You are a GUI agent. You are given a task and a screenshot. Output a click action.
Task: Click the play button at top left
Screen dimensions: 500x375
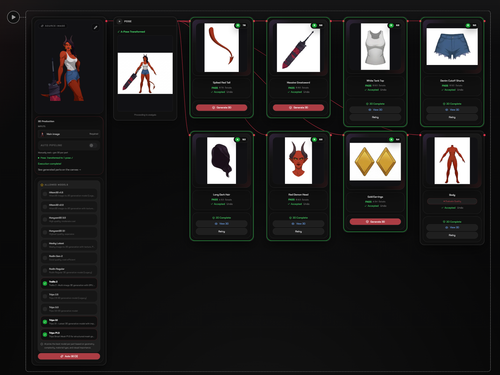coord(13,17)
